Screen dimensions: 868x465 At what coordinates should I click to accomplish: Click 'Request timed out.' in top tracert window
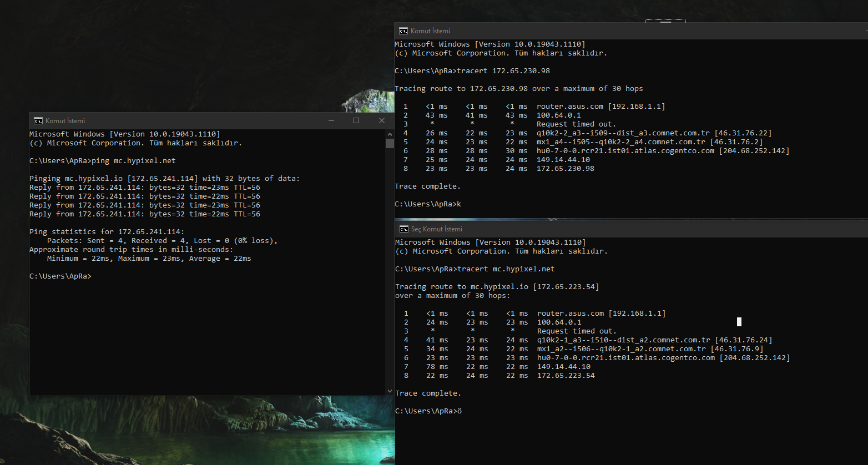[x=577, y=124]
